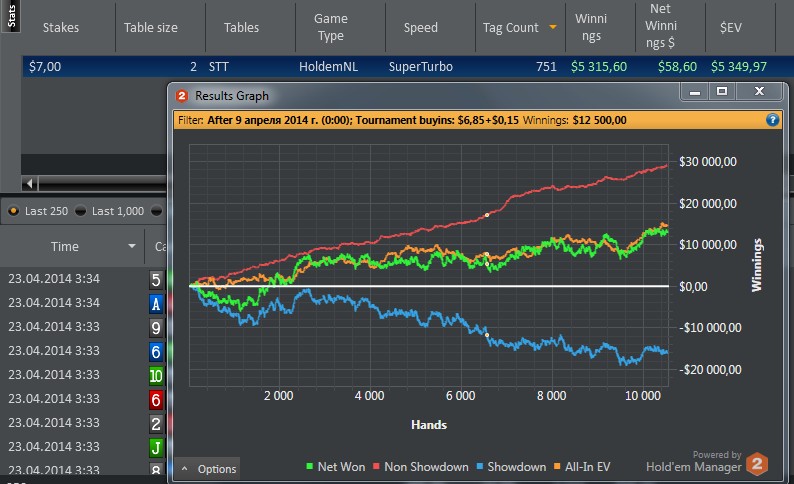Maximize the Results Graph window
The height and width of the screenshot is (484, 794).
pos(722,91)
